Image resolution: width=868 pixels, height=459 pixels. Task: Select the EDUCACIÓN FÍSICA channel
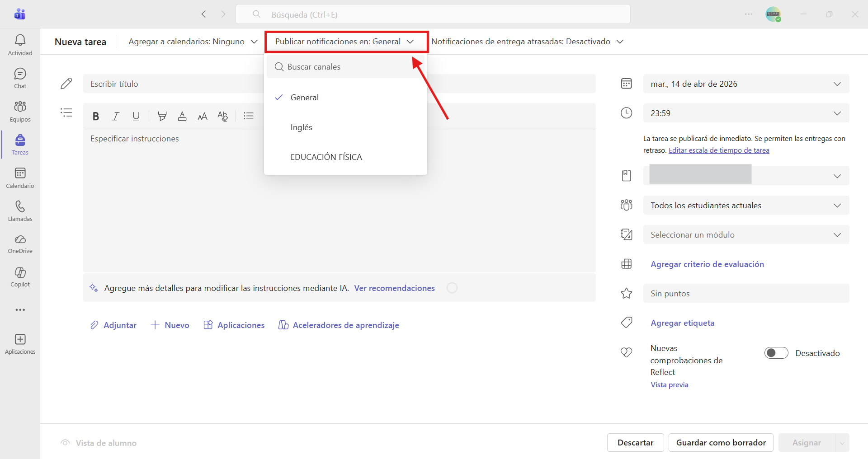click(x=345, y=157)
